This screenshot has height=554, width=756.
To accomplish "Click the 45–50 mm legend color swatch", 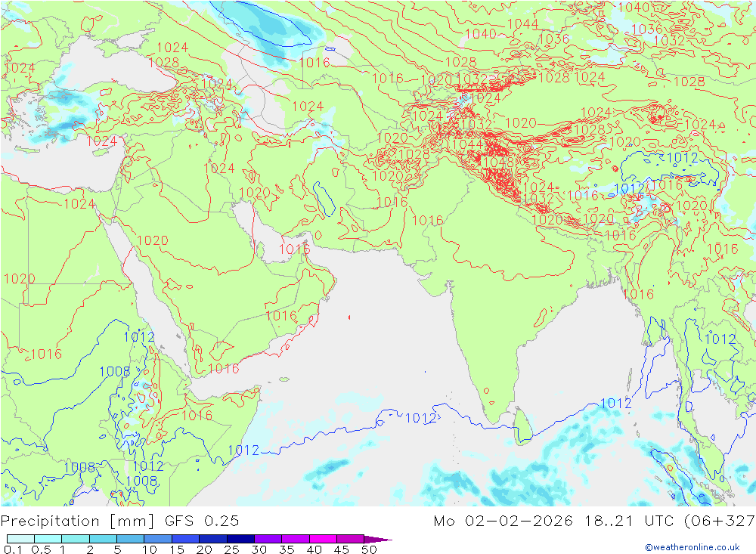I will (351, 539).
